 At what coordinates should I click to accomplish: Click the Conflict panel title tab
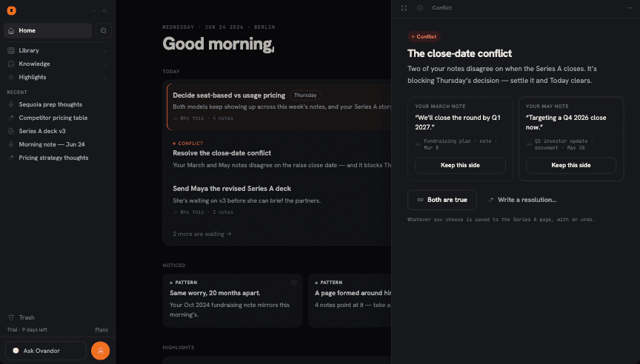tap(441, 7)
